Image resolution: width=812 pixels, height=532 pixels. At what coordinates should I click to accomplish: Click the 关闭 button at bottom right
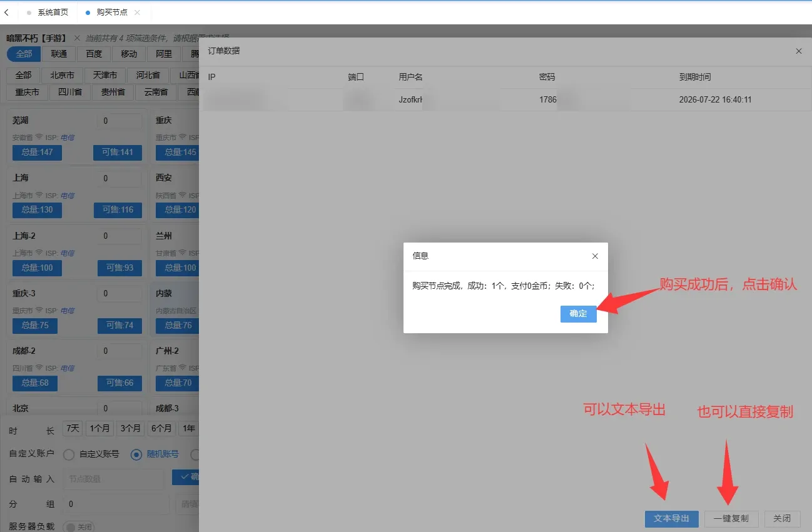[x=782, y=519]
